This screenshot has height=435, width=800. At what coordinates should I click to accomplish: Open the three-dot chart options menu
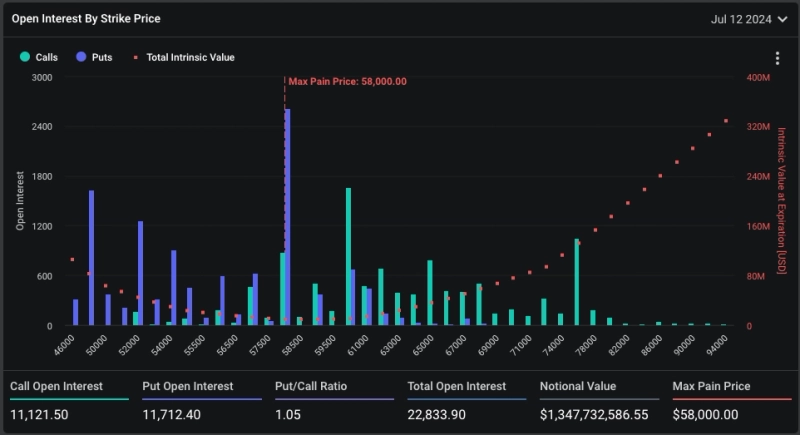tap(777, 59)
